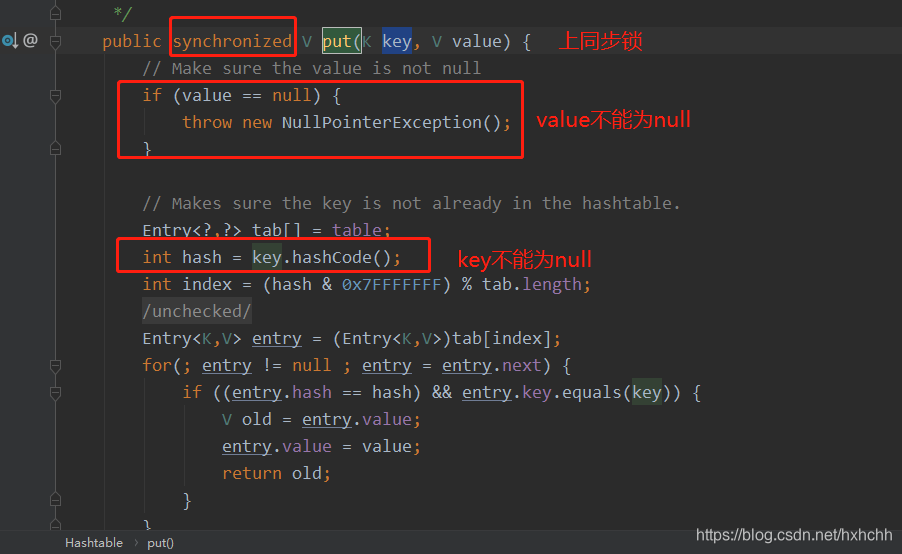Viewport: 902px width, 554px height.
Task: Click the public modifier keyword
Action: tap(132, 41)
